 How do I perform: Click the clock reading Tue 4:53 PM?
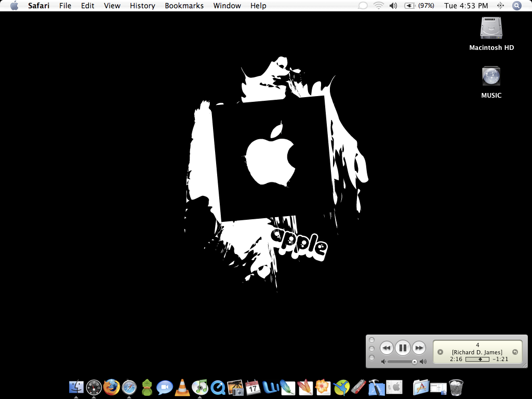tap(466, 6)
